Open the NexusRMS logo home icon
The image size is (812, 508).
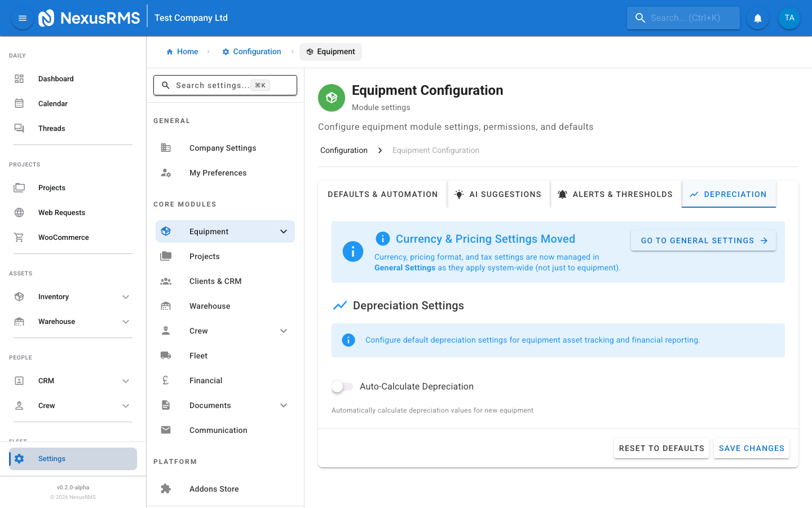[47, 17]
